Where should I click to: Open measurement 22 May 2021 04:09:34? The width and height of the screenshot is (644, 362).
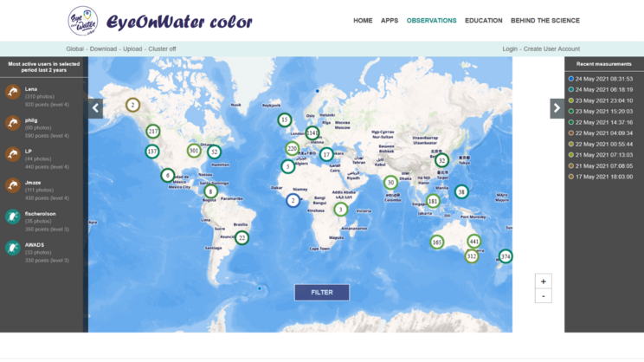point(601,133)
